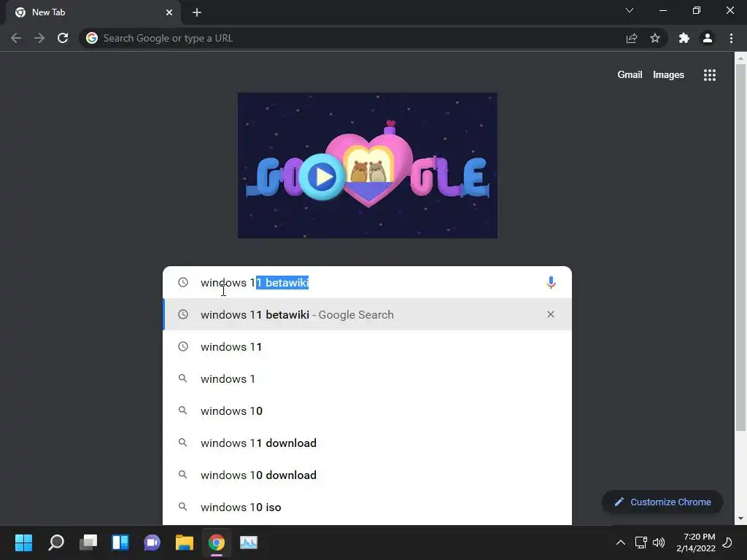Open the Task View icon
747x560 pixels.
click(x=88, y=542)
